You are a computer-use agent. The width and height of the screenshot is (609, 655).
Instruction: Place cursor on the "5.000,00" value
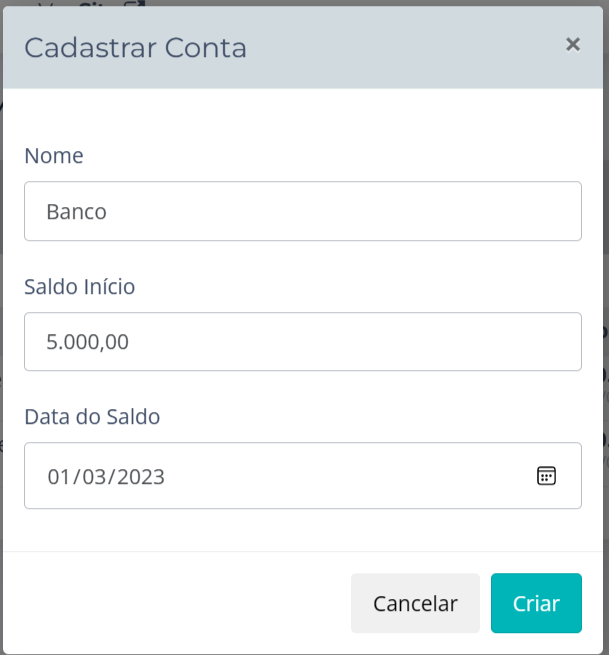click(87, 343)
